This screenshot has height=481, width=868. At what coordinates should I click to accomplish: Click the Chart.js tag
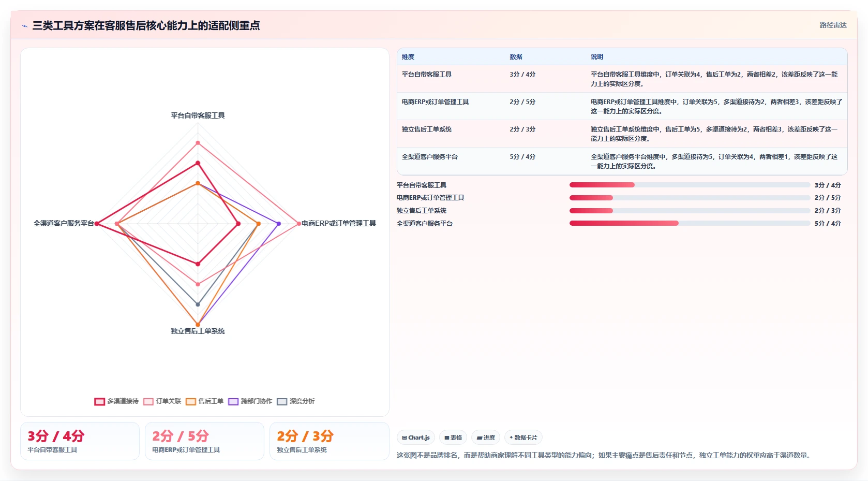[416, 438]
